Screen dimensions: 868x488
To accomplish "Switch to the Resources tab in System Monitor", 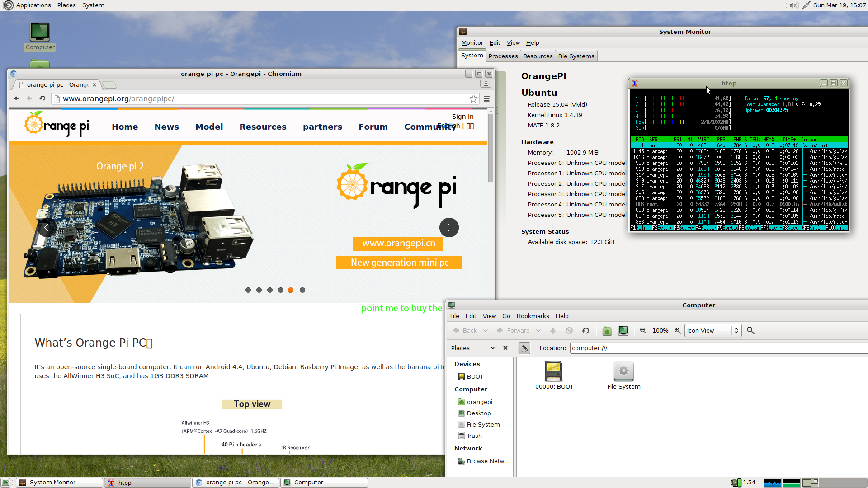I will [538, 56].
